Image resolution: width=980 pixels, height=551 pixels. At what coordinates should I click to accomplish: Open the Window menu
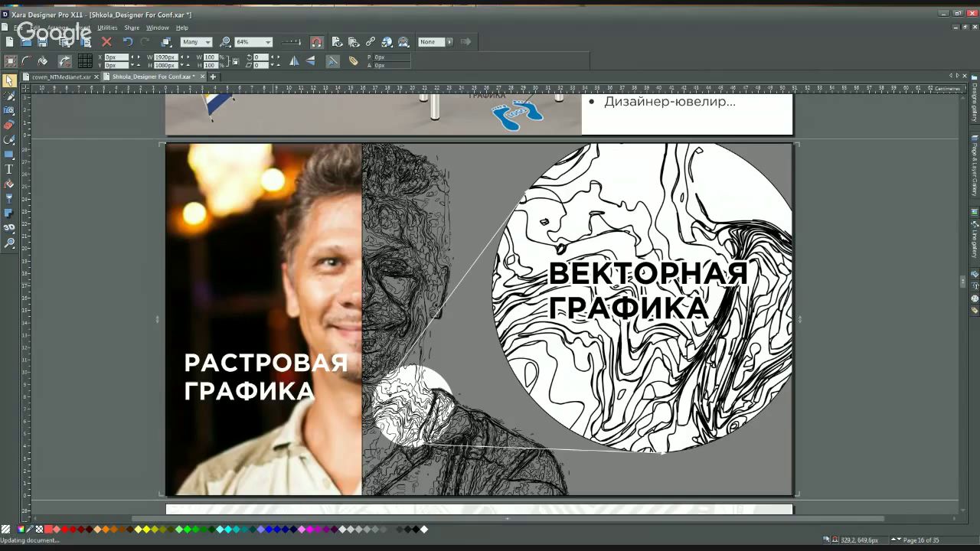click(157, 28)
